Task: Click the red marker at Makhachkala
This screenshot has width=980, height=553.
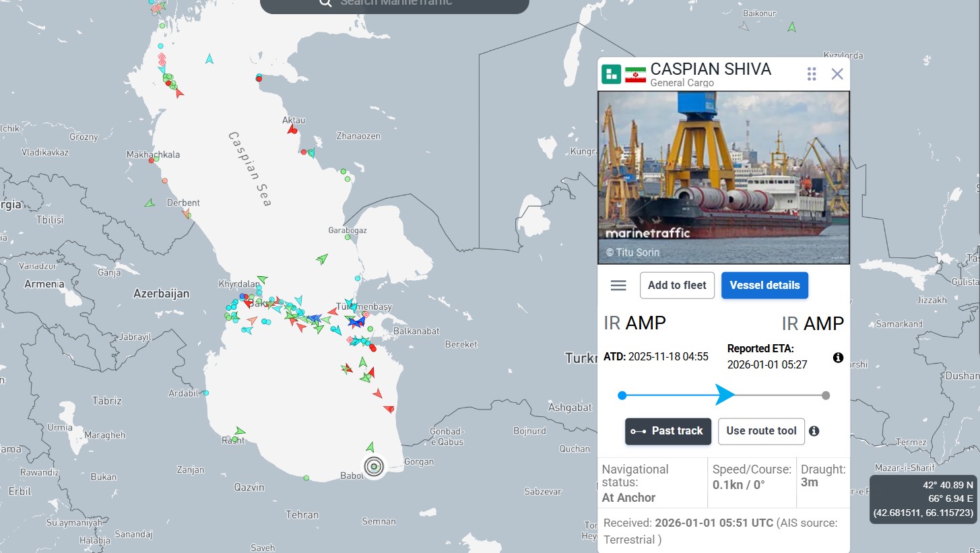Action: pos(152,160)
